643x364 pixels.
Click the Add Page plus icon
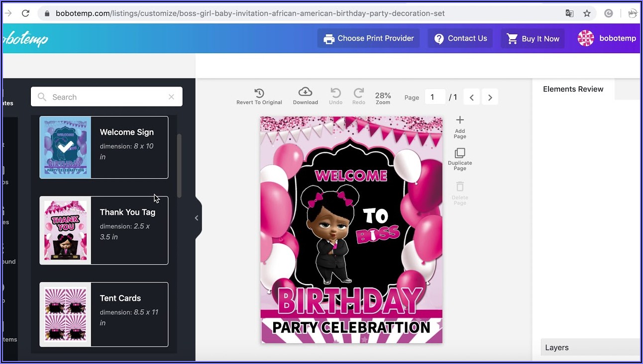pos(460,120)
